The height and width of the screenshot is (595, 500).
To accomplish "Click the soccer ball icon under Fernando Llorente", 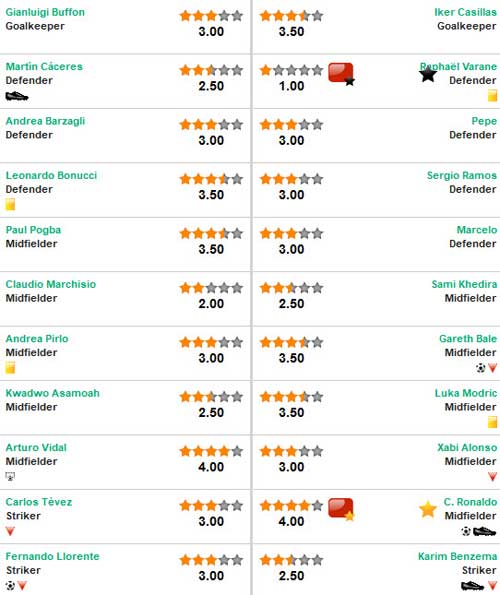I will 10,586.
